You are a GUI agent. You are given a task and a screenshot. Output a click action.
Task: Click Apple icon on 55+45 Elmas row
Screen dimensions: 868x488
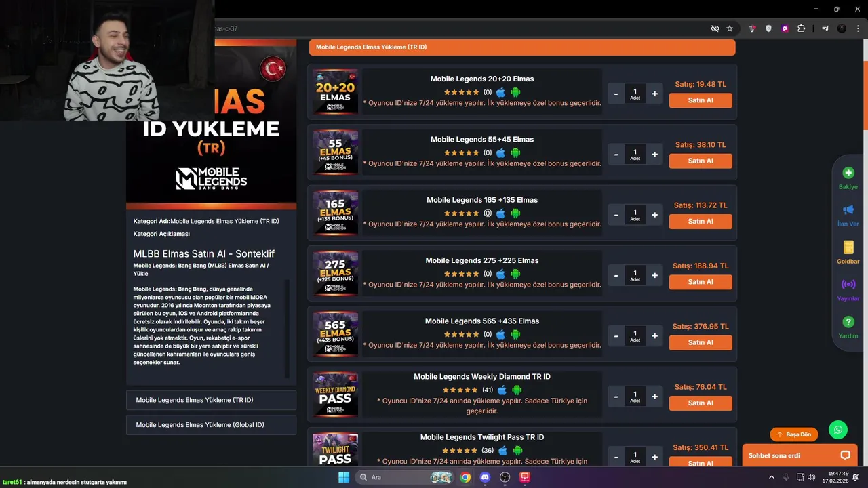[501, 152]
